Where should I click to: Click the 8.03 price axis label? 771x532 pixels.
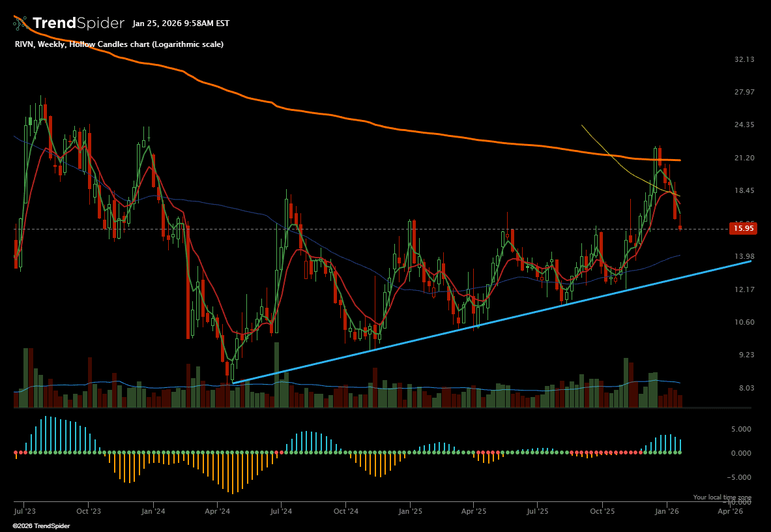pyautogui.click(x=744, y=388)
